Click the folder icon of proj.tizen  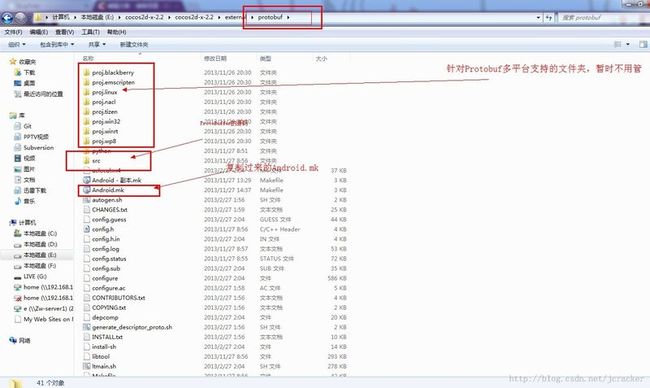[86, 112]
